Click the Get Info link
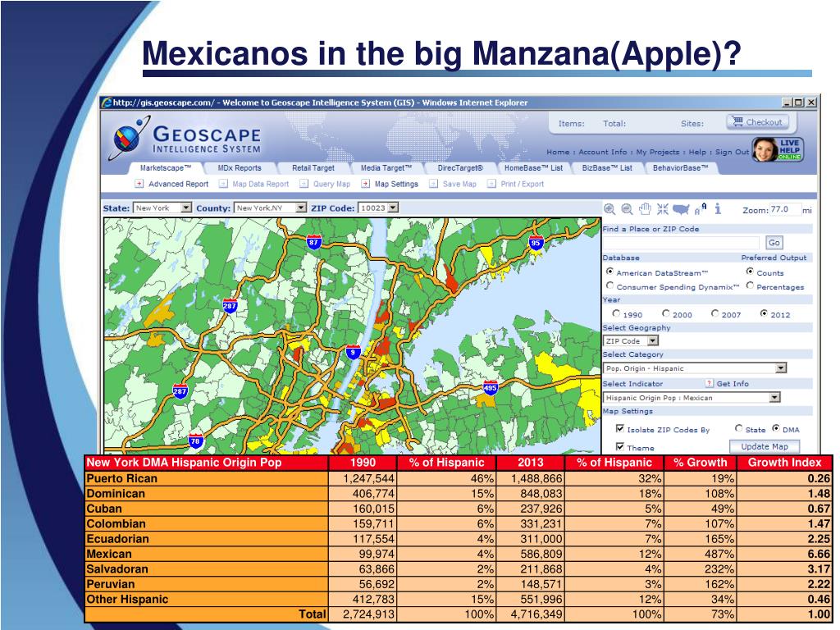Viewport: 840px width, 630px height. click(x=733, y=384)
